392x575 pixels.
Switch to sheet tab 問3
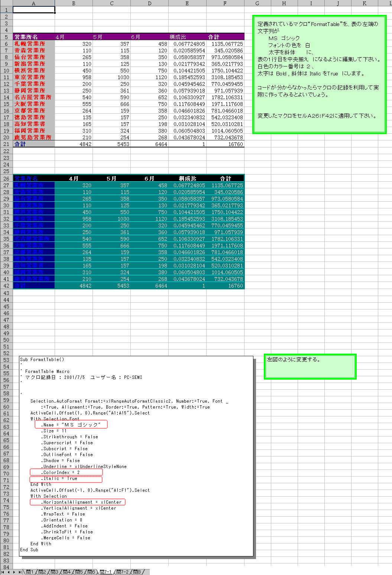coord(54,572)
